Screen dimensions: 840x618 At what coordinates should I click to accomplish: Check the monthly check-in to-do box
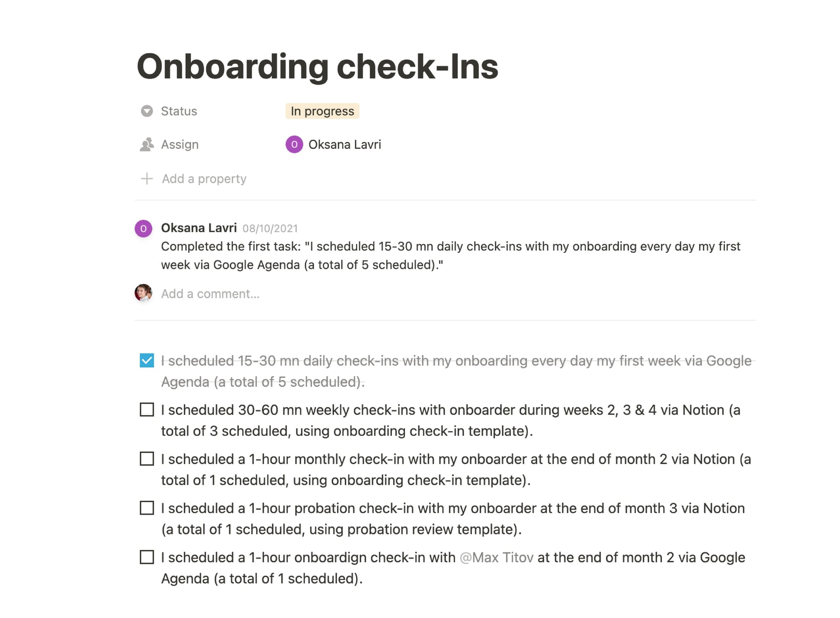[x=146, y=459]
